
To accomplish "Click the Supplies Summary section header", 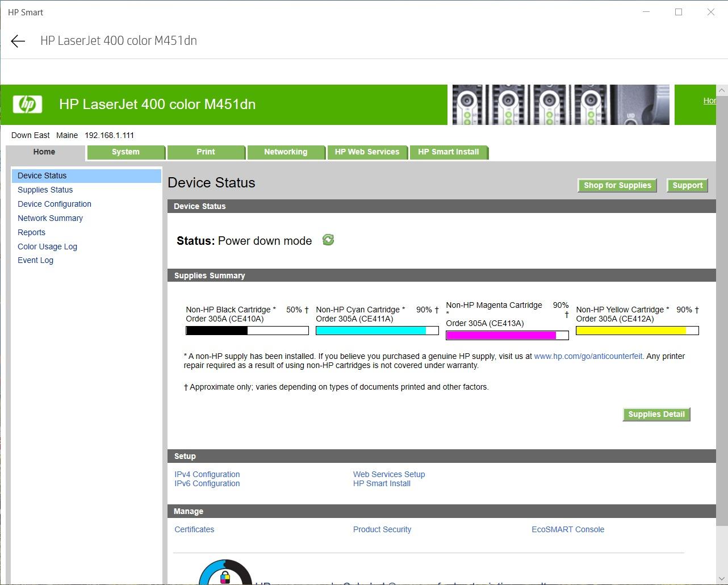I will [x=442, y=275].
